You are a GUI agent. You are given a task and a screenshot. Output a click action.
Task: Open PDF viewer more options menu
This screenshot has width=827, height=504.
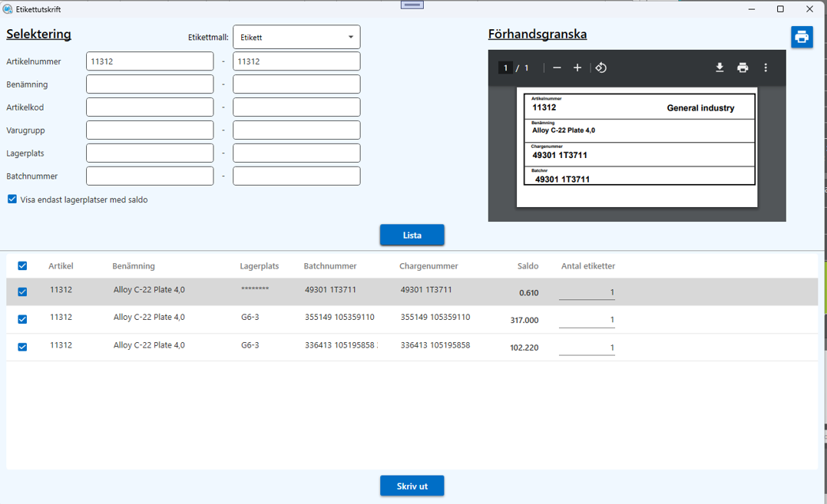tap(766, 68)
